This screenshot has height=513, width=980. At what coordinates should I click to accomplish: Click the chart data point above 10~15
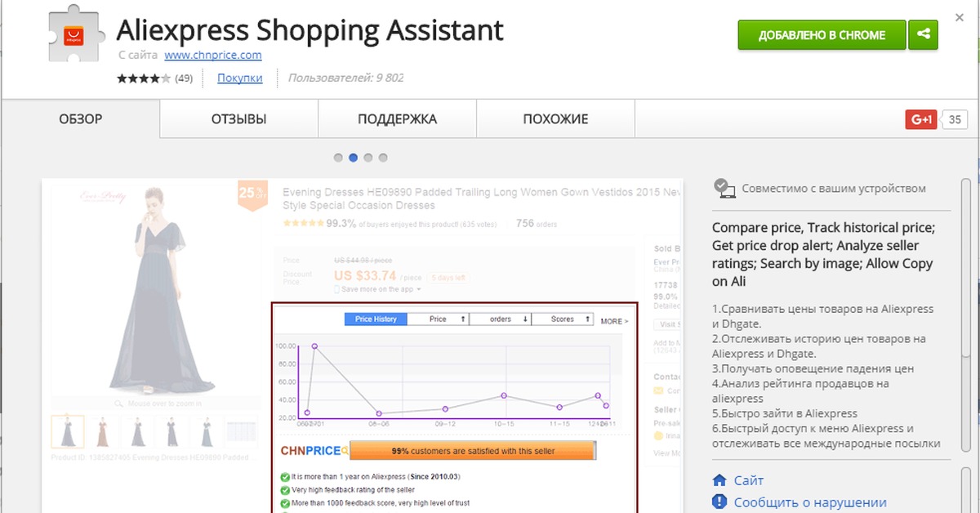(503, 395)
